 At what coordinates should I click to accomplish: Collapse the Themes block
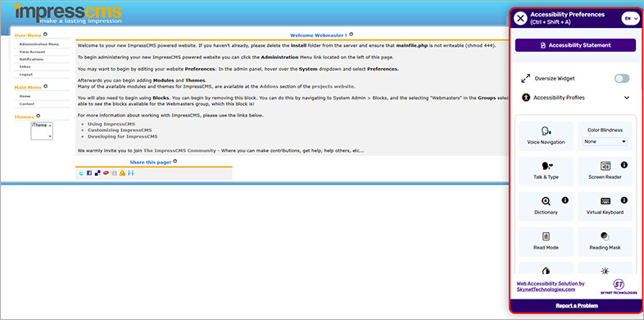pos(39,116)
